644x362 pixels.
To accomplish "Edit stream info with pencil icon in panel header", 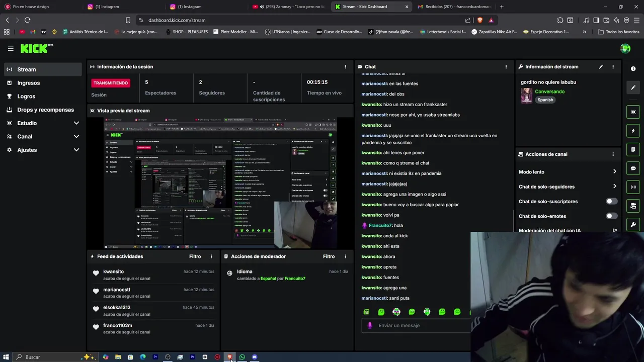I will (601, 66).
